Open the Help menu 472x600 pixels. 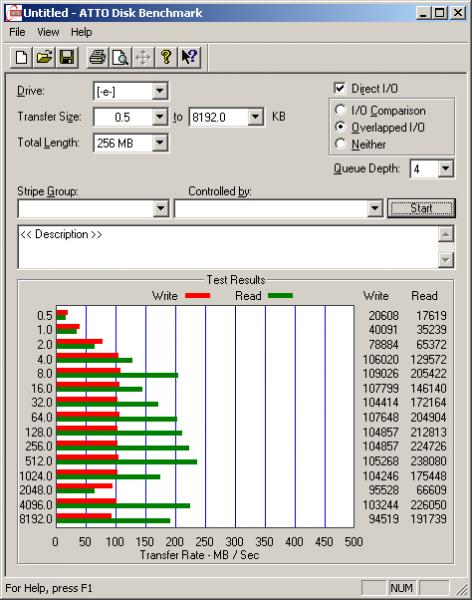point(81,32)
